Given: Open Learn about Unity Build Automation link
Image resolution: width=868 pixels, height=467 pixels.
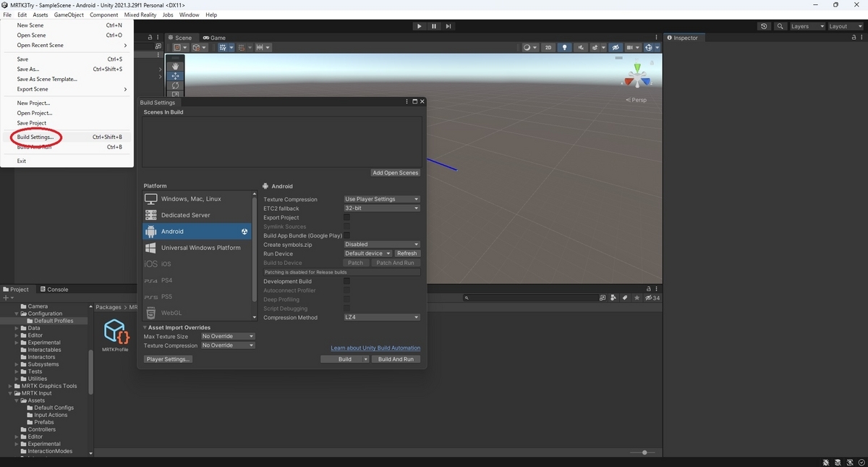Looking at the screenshot, I should (x=375, y=348).
